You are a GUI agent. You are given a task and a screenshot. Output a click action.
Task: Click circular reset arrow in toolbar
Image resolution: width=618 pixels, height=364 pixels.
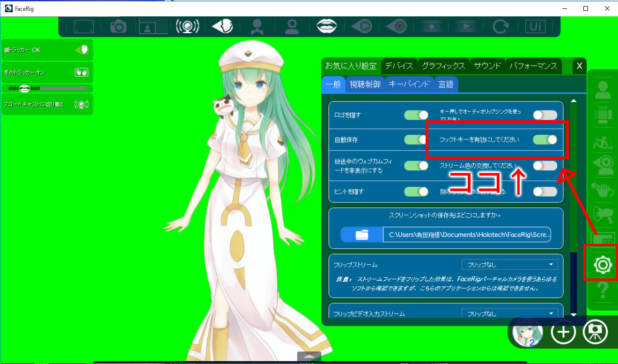[x=501, y=27]
